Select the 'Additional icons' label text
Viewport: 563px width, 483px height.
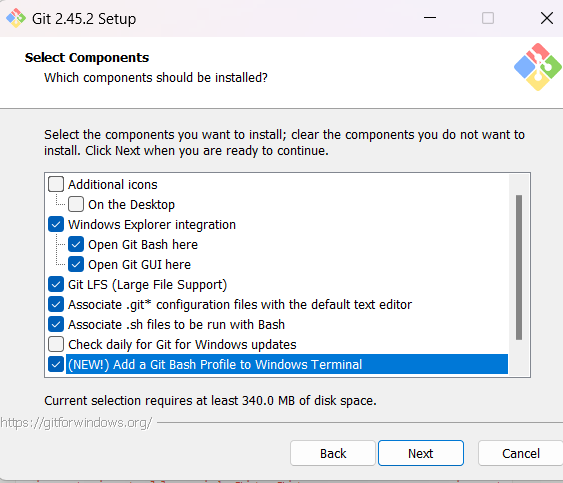click(x=113, y=185)
